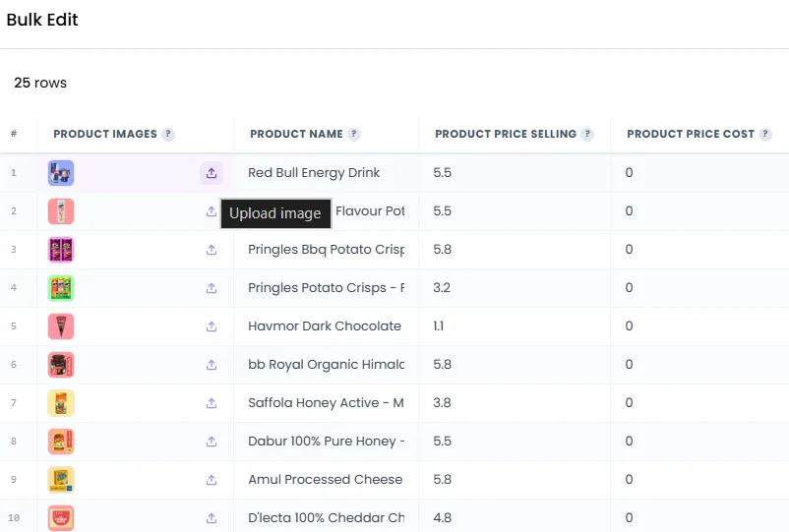Open help for Product Price Selling column

pyautogui.click(x=587, y=135)
